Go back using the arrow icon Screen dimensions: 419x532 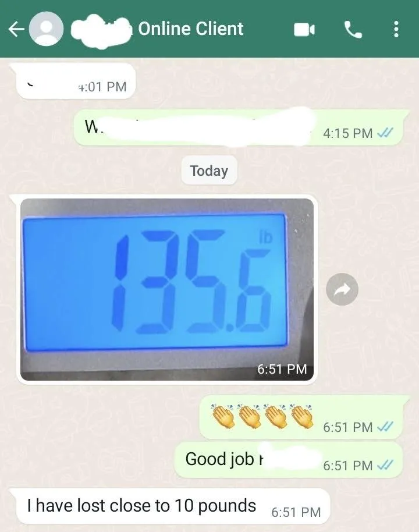[x=16, y=29]
